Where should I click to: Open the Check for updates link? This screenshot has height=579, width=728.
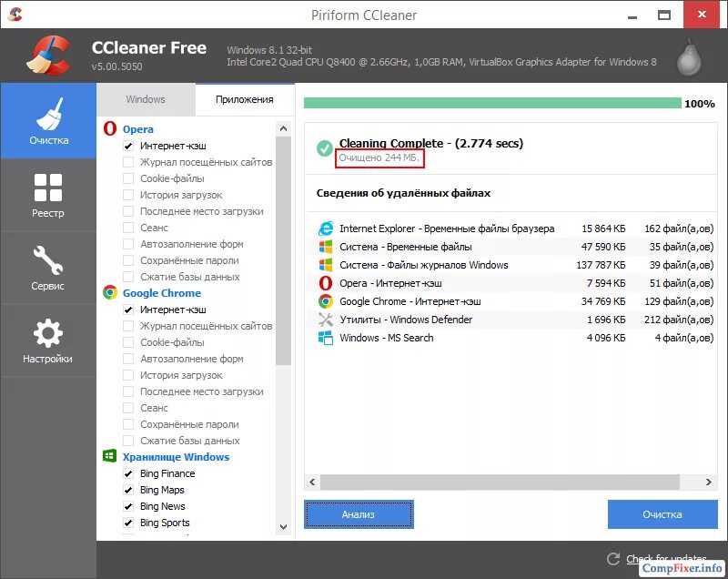pyautogui.click(x=666, y=559)
